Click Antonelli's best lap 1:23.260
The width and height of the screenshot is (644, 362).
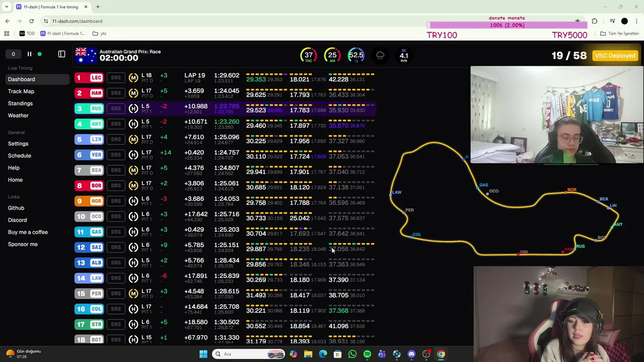226,122
